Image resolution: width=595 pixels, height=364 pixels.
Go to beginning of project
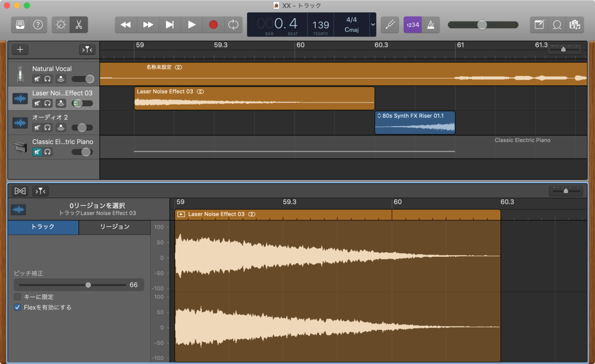[x=170, y=25]
